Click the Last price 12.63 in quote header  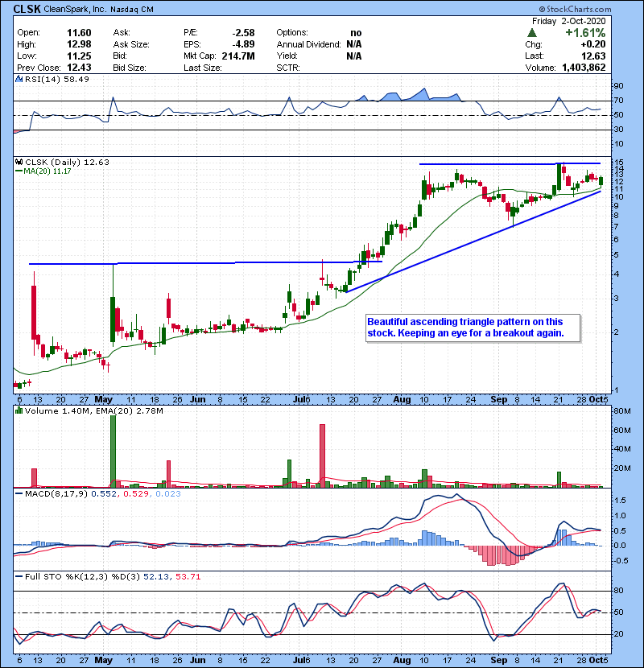coord(593,56)
